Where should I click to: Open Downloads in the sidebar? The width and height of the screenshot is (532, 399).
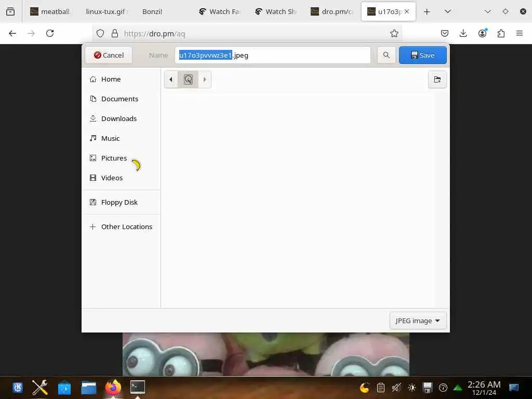tap(121, 118)
